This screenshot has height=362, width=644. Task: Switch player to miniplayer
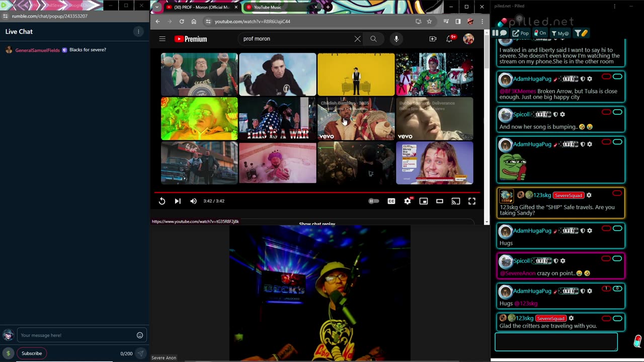pos(424,201)
